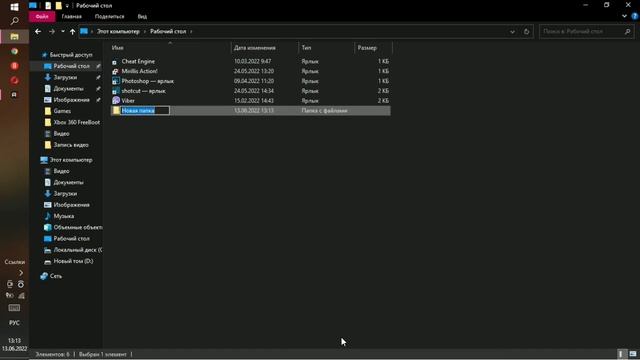
Task: Click New folder icon in title bar
Action: 59,6
